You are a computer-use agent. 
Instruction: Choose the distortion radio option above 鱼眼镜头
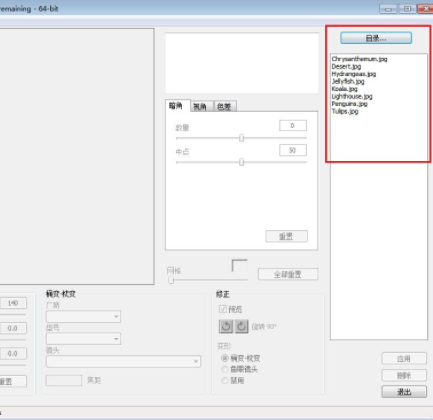point(225,358)
